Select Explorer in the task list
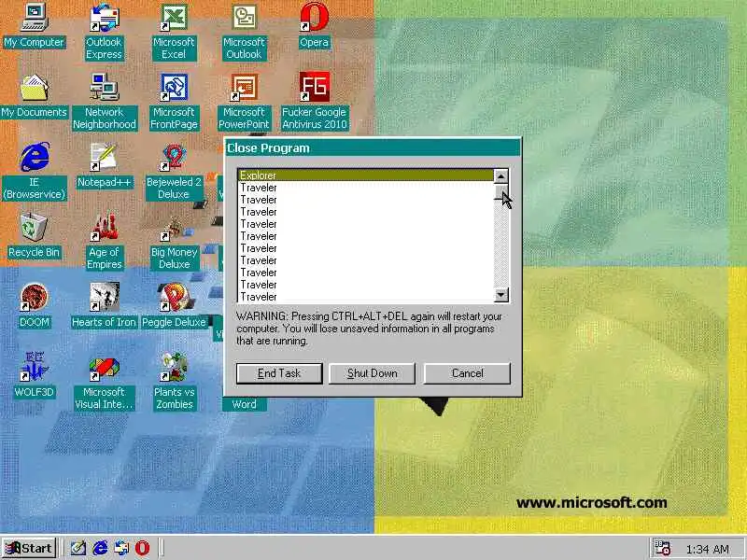Screen dimensions: 747x560 (366, 175)
